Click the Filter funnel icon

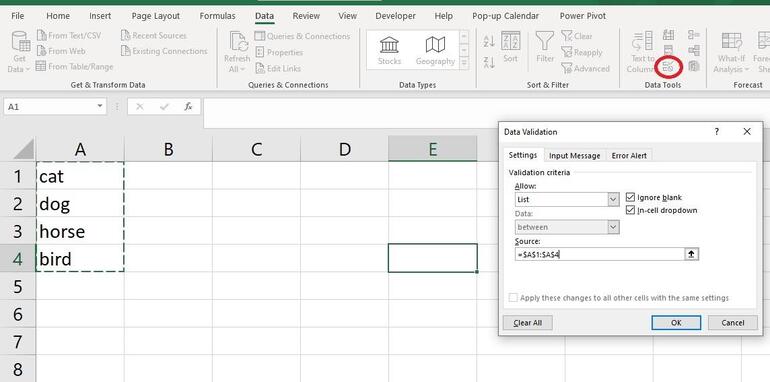coord(545,41)
